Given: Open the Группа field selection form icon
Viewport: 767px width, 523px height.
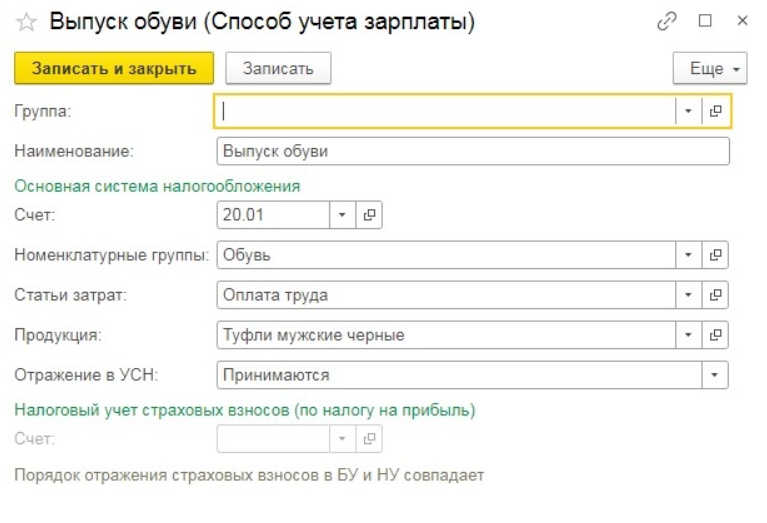Looking at the screenshot, I should (716, 112).
